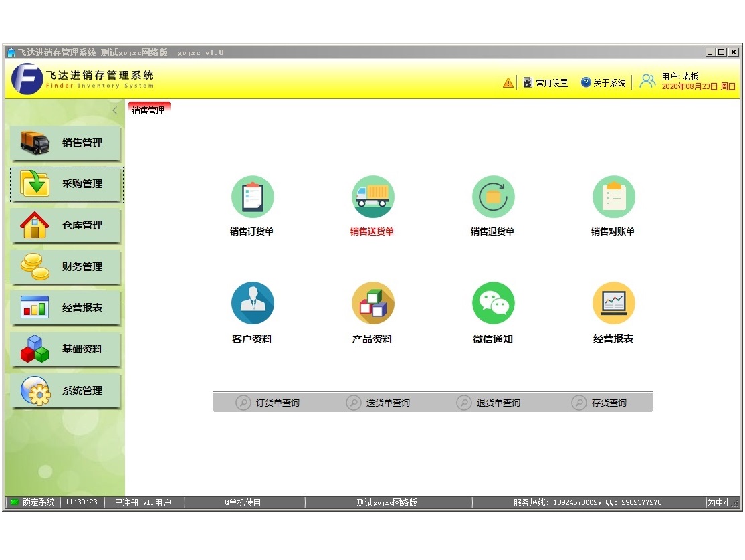Open the 销售送货单 truck icon

pos(372,197)
